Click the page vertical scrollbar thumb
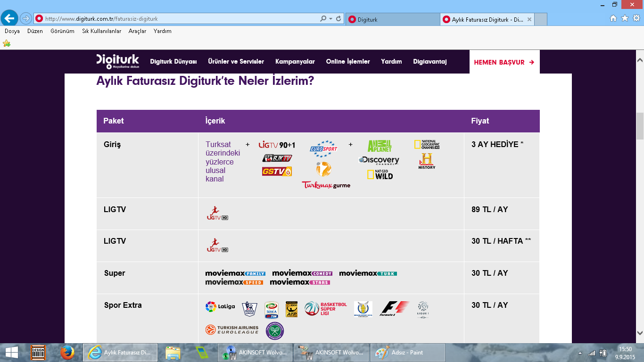Viewport: 644px width, 362px height. point(640,126)
